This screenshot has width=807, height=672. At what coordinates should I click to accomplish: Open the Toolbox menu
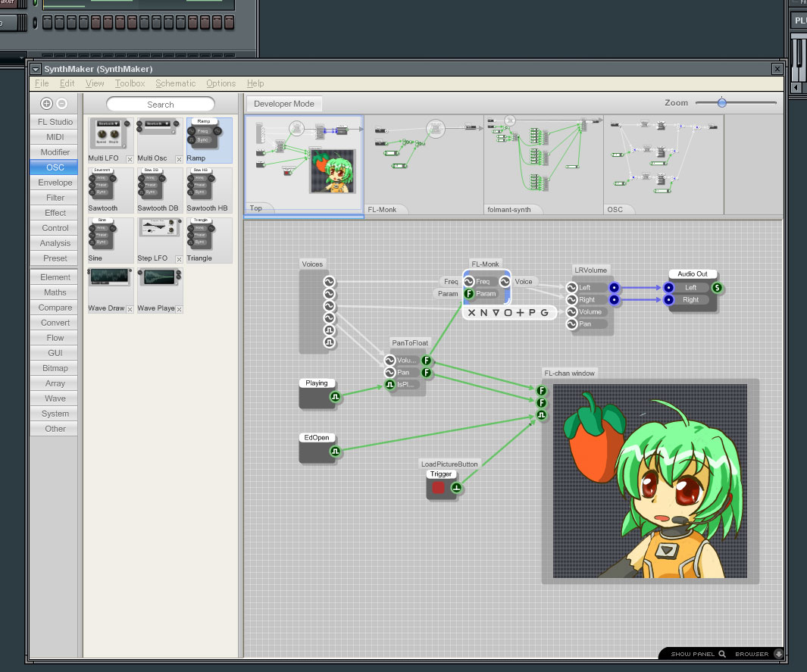click(130, 83)
